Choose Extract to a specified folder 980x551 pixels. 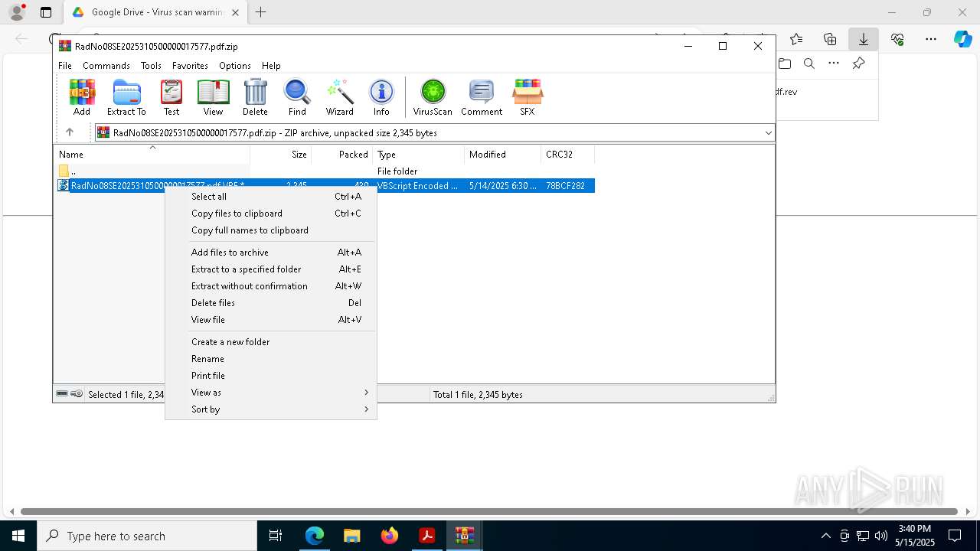271,269
